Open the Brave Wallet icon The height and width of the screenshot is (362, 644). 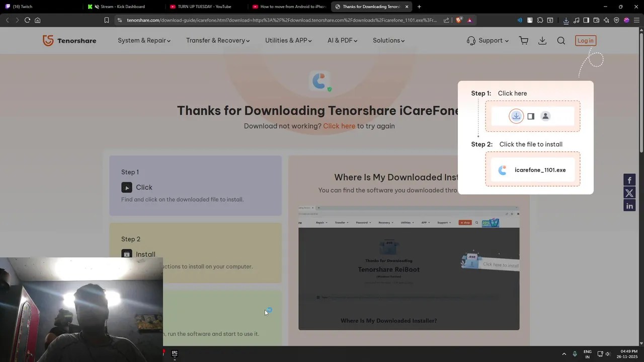coord(596,20)
